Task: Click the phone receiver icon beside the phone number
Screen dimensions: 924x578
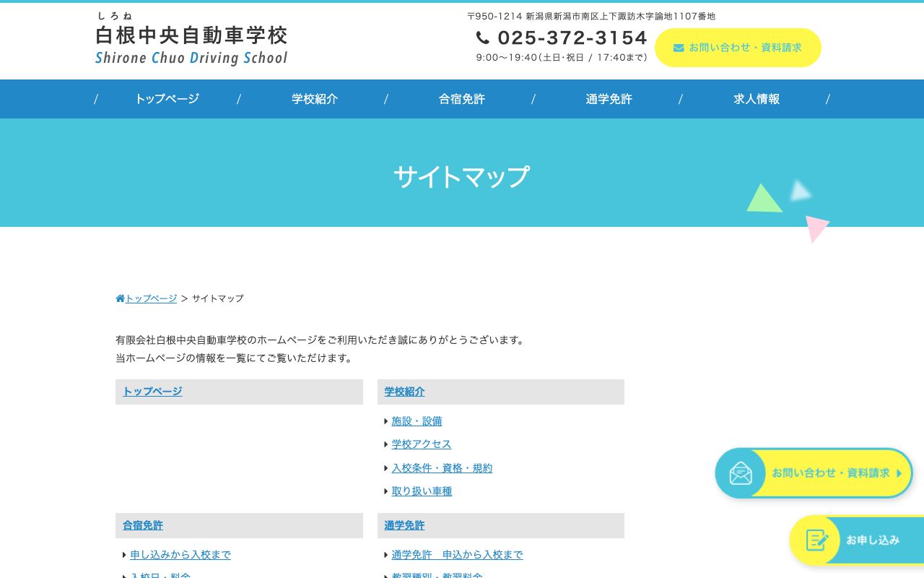Action: click(482, 37)
